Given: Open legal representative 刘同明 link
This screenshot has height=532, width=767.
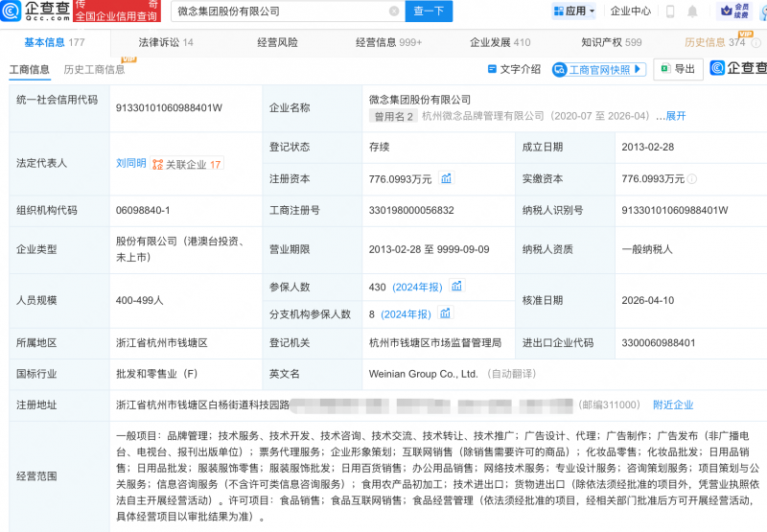Looking at the screenshot, I should [x=131, y=164].
